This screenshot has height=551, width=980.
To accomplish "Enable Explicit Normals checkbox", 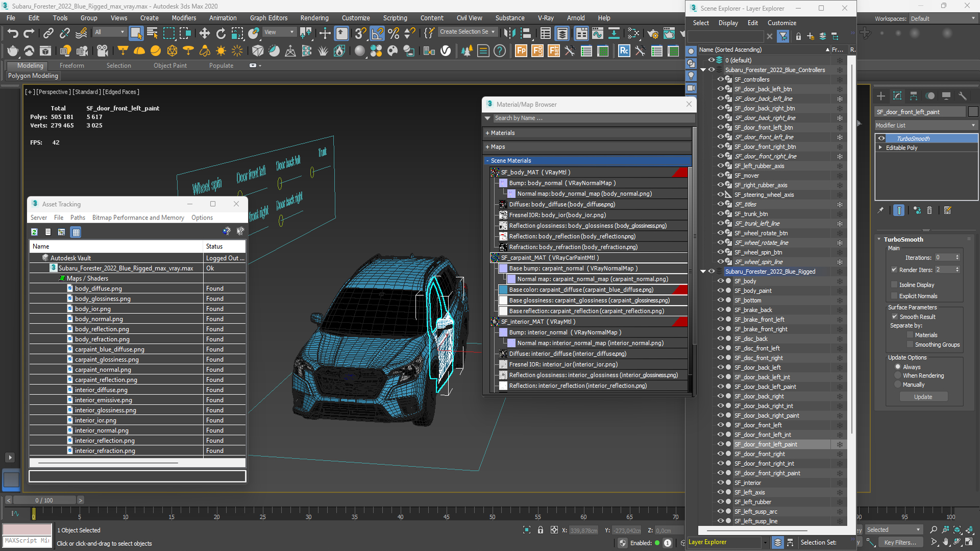I will [x=894, y=296].
